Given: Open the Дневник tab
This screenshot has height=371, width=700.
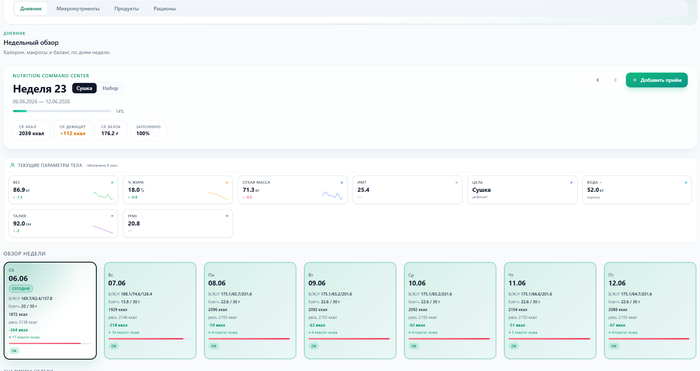Looking at the screenshot, I should point(31,8).
